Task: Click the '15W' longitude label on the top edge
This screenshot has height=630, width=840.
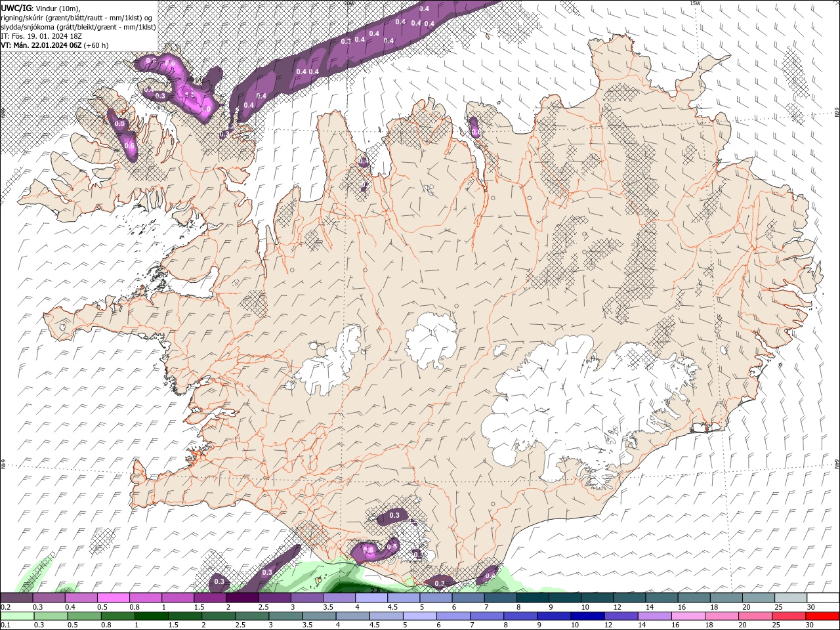Action: tap(696, 3)
